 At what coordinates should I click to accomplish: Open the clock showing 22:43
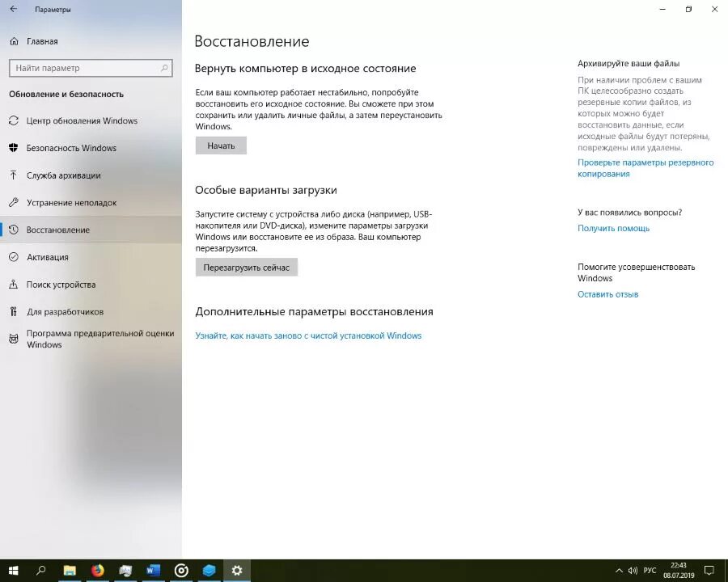coord(679,571)
